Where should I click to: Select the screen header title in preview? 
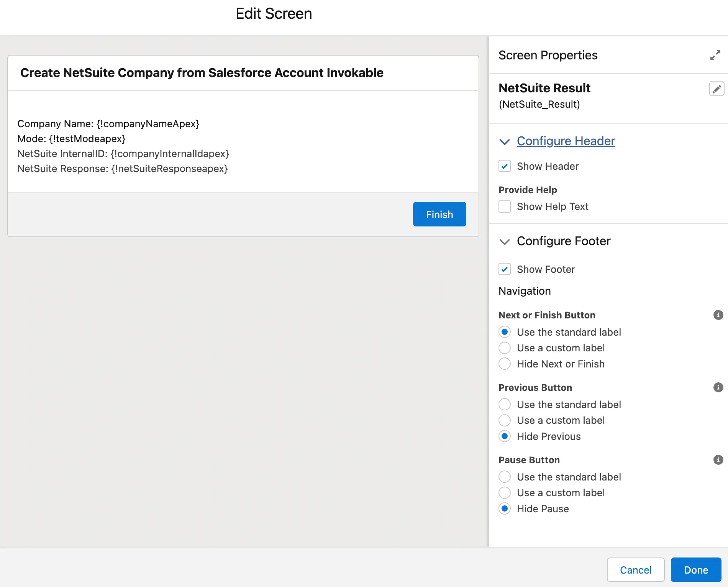[x=202, y=73]
